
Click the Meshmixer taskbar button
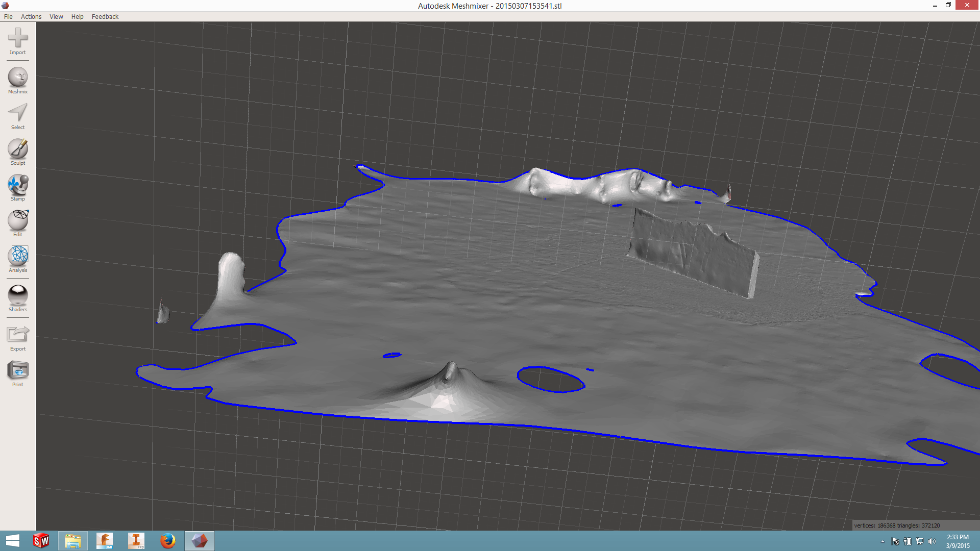pos(200,541)
